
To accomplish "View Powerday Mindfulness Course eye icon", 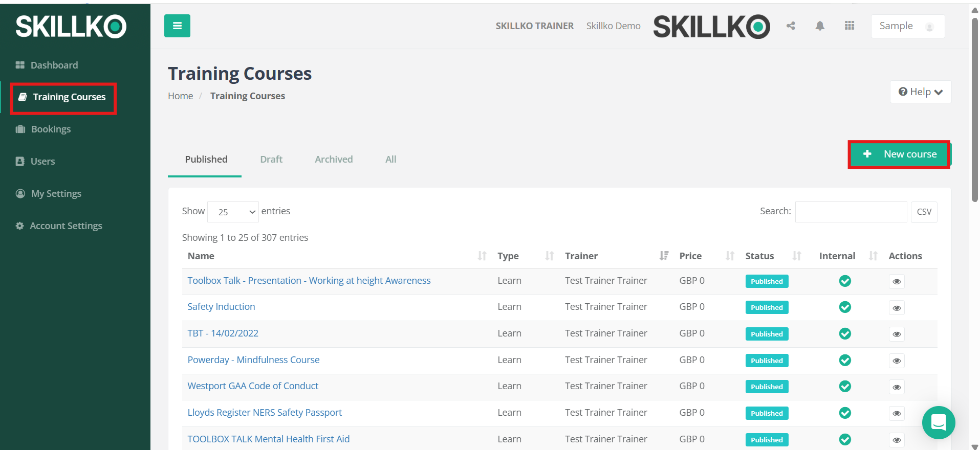I will pos(897,361).
